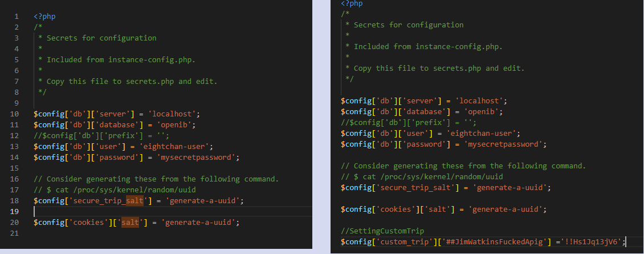Click 'generate-a-uuid' value on left line 20

(x=198, y=222)
